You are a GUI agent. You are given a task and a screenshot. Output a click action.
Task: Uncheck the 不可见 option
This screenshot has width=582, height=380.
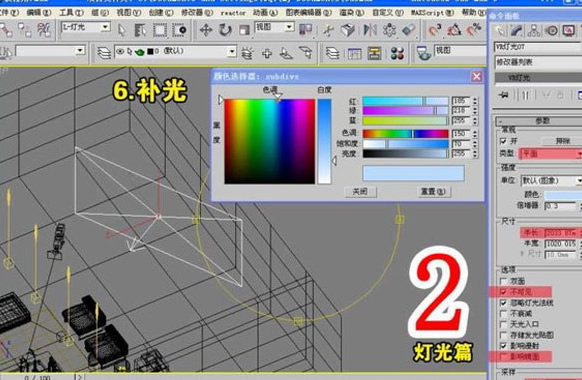503,292
